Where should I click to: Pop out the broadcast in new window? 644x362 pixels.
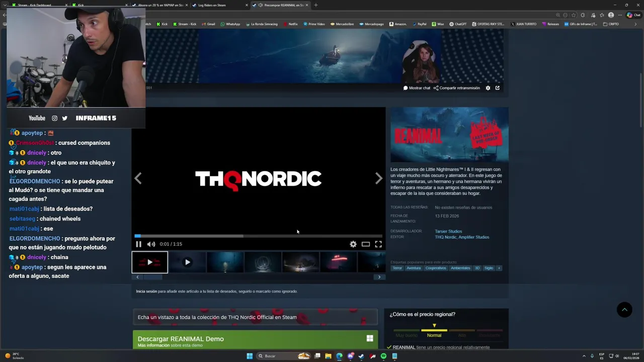(498, 88)
